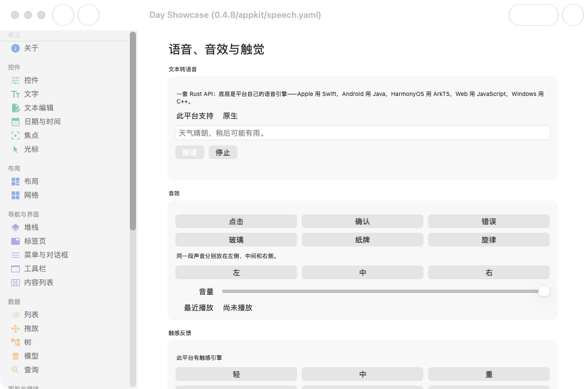Screen dimensions: 588x389
Task: Click the 尚未播放 status text
Action: tap(238, 308)
